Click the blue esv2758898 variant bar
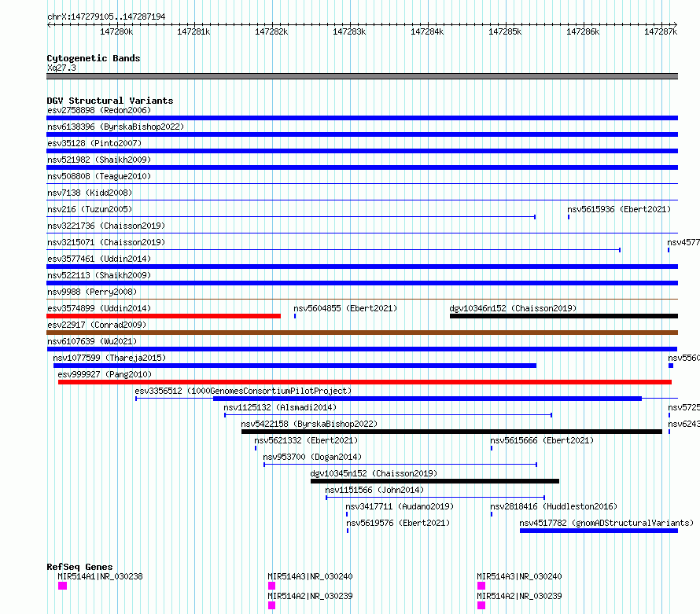Image resolution: width=700 pixels, height=614 pixels. pyautogui.click(x=362, y=118)
